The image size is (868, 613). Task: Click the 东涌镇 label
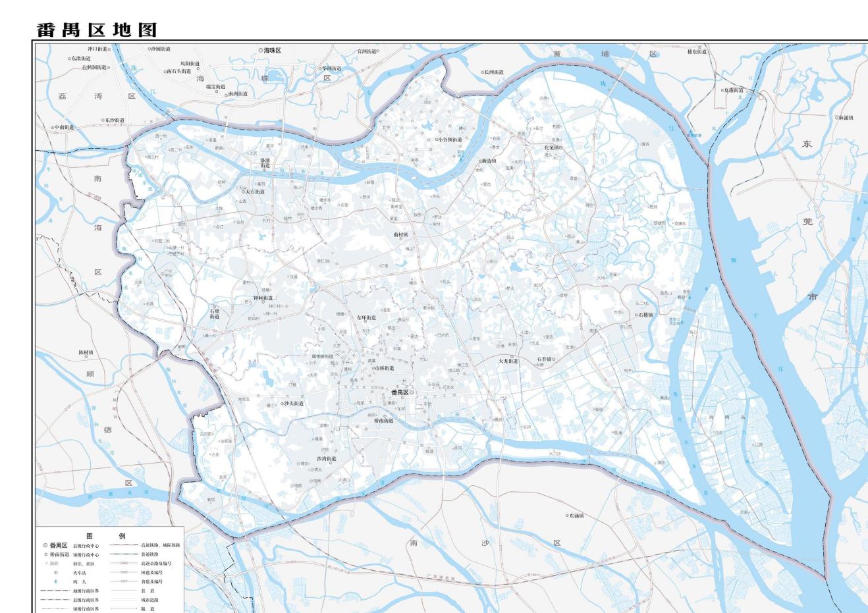[x=577, y=516]
